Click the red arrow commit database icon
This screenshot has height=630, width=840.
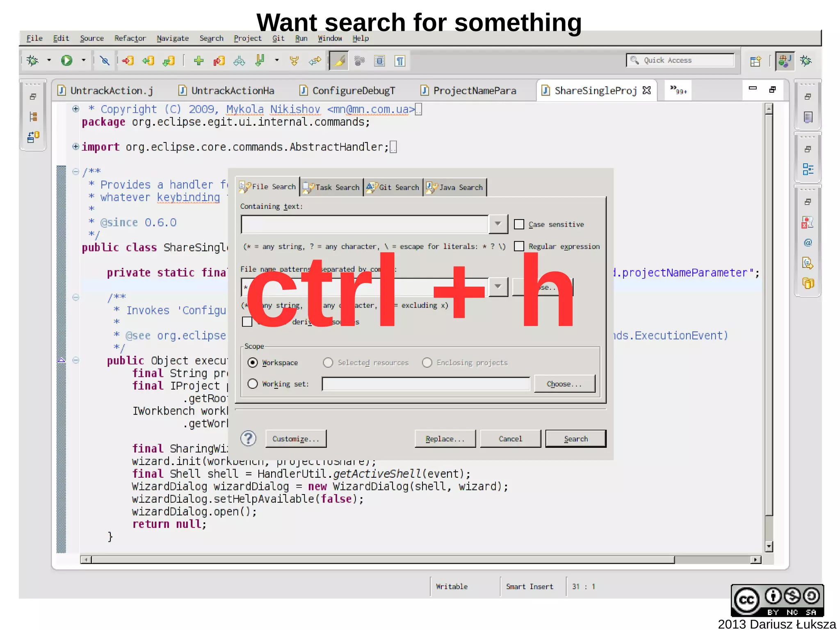219,61
